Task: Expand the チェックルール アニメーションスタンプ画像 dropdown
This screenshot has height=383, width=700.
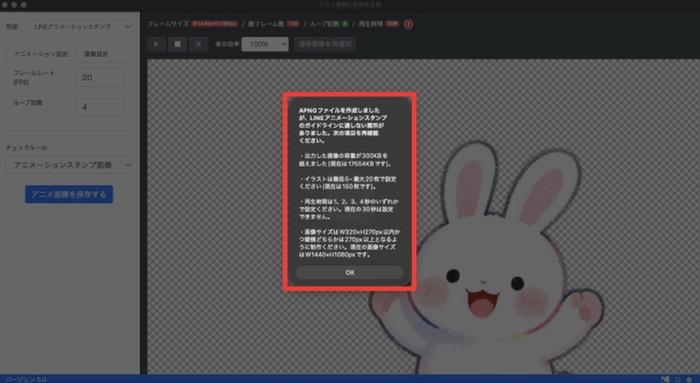Action: click(70, 165)
